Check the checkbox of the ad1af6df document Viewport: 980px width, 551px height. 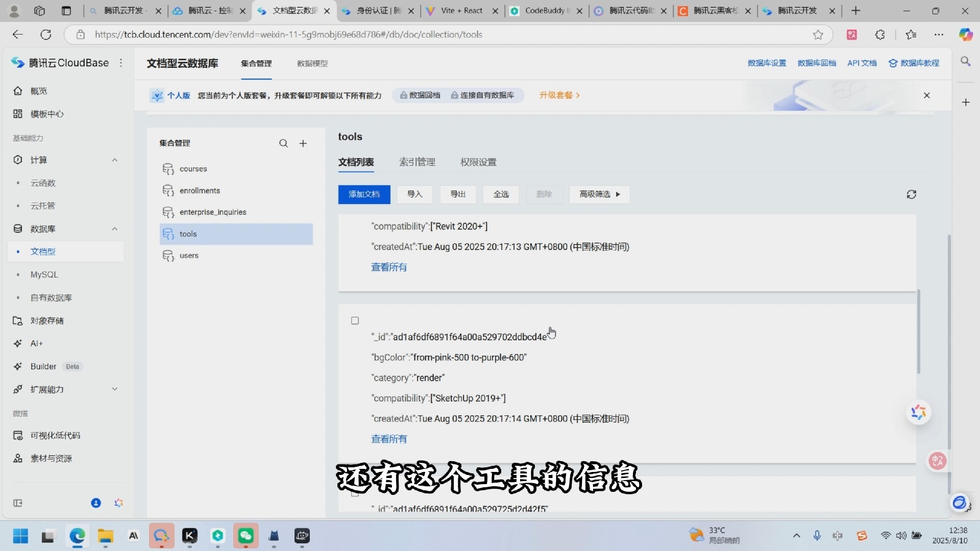pos(355,320)
